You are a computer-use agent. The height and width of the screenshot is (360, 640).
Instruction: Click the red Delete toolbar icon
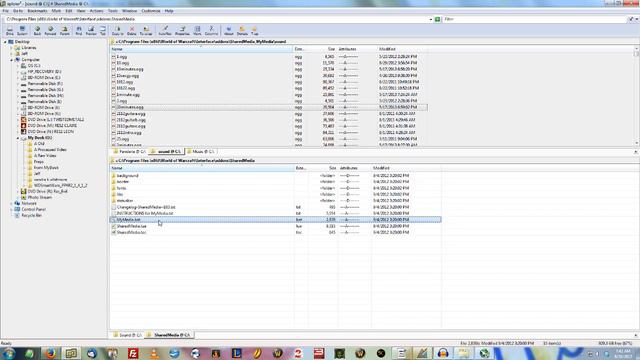(131, 30)
